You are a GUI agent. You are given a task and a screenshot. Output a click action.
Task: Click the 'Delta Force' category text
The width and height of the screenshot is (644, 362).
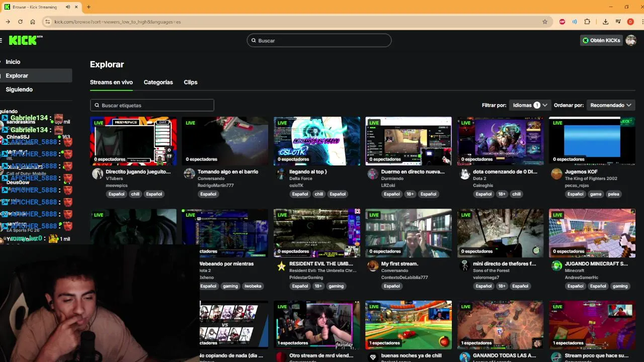(x=301, y=178)
